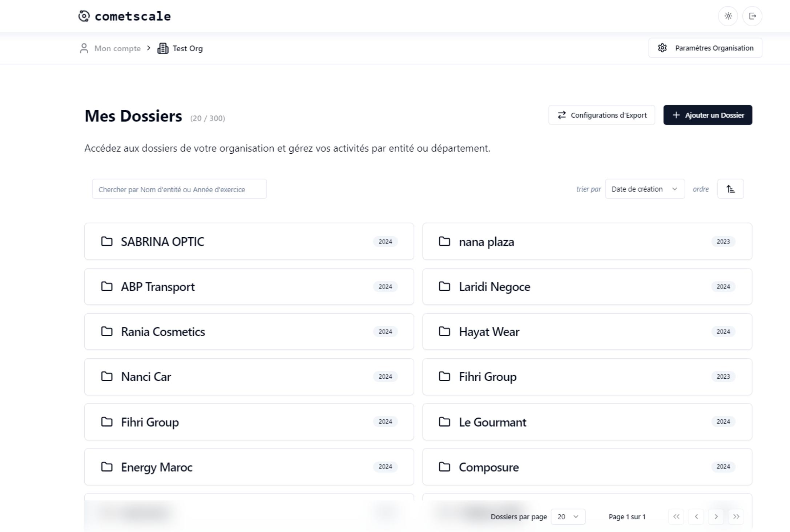This screenshot has width=790, height=532.
Task: Jump to first page double chevron
Action: (x=676, y=517)
